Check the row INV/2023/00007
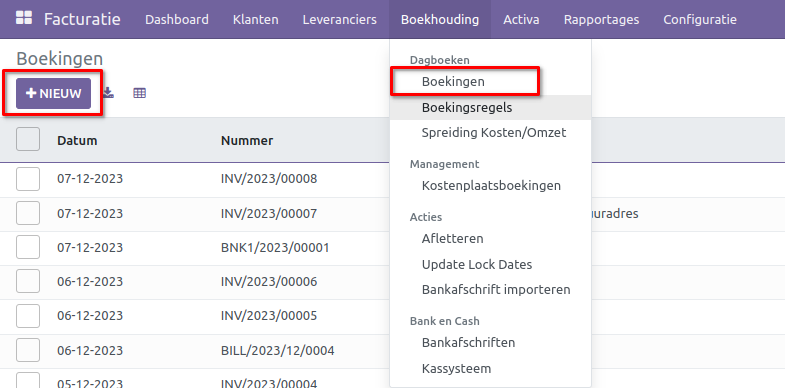This screenshot has width=785, height=388. point(28,213)
